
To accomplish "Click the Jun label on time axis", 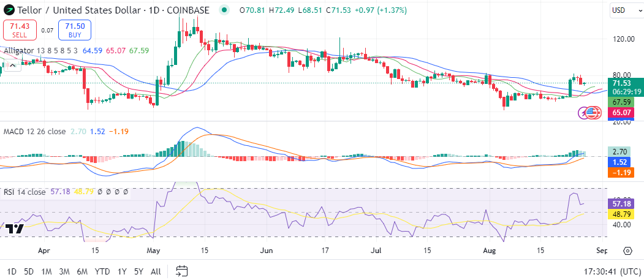I will coord(267,250).
